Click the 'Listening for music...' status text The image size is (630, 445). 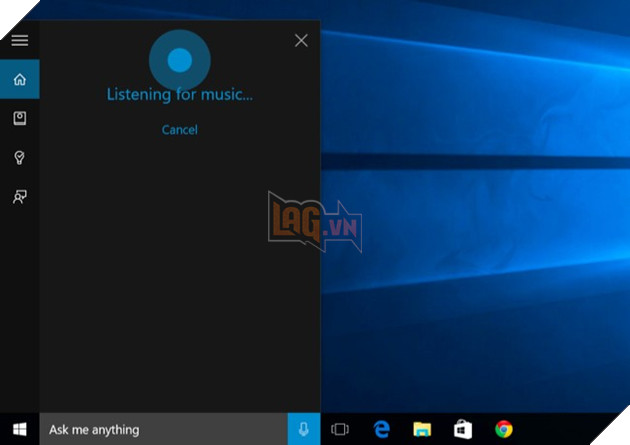click(x=180, y=95)
